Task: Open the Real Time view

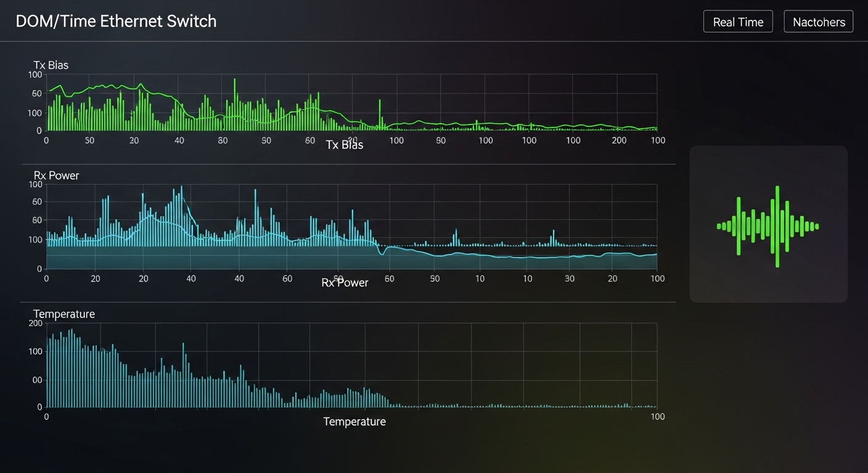Action: click(x=737, y=21)
